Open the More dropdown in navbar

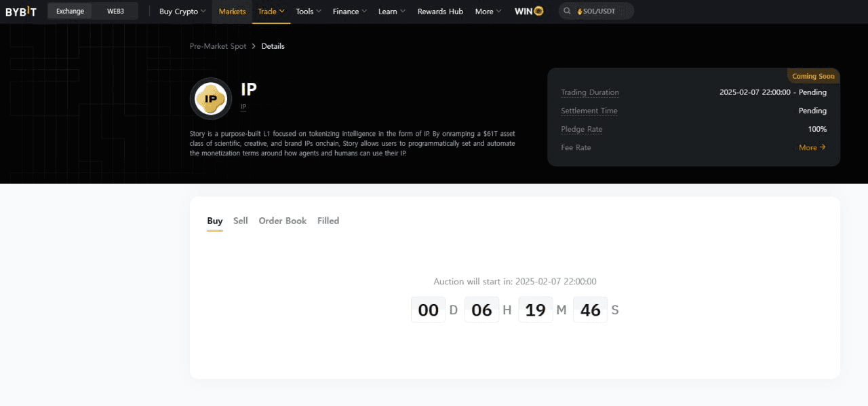coord(488,12)
